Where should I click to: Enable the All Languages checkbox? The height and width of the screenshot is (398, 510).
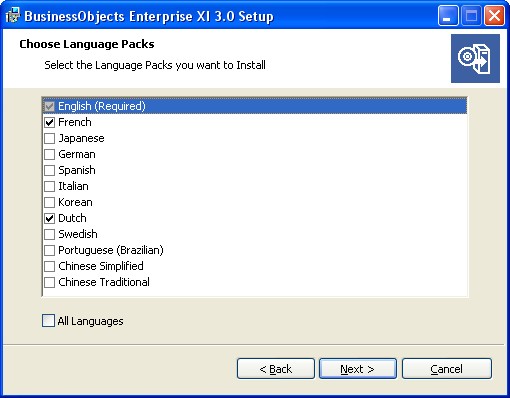pos(48,321)
